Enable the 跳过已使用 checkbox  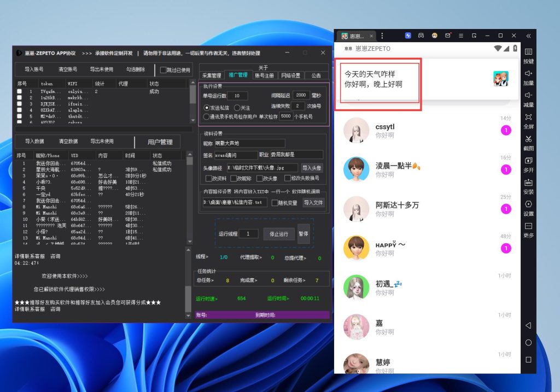coord(163,70)
